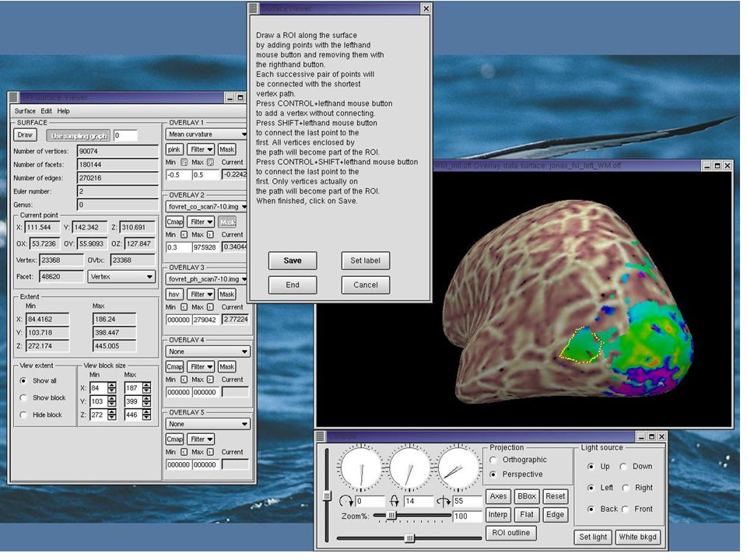
Task: Click the Z Max view block stepper arrows
Action: (147, 415)
